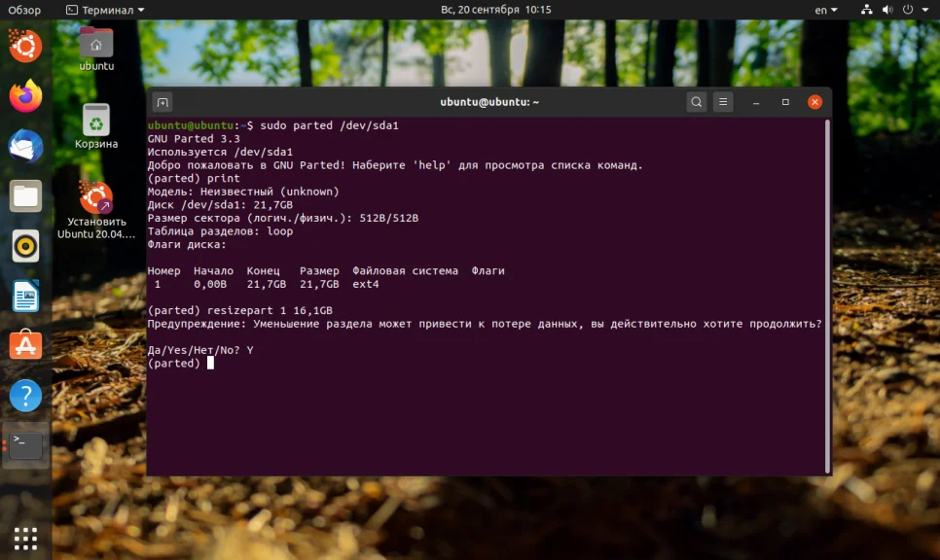Screen dimensions: 940x560
Task: Click the line Используется /dev/sda1
Action: pos(220,152)
